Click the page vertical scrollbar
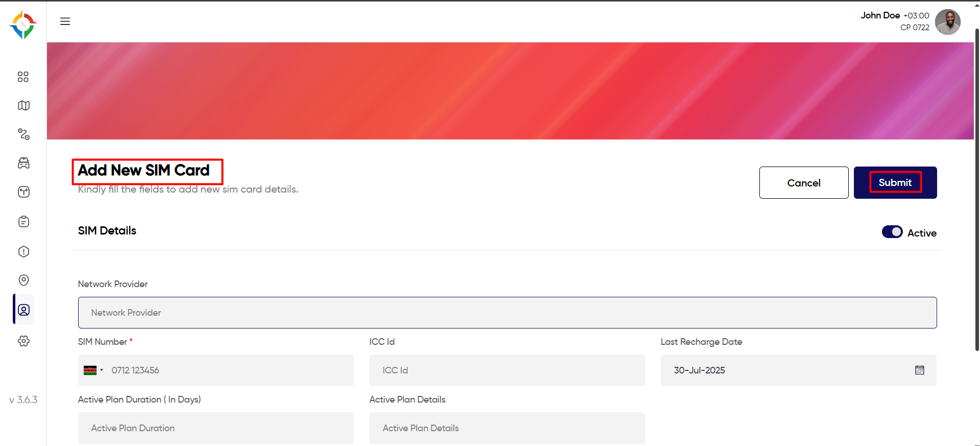The image size is (980, 446). click(x=976, y=189)
